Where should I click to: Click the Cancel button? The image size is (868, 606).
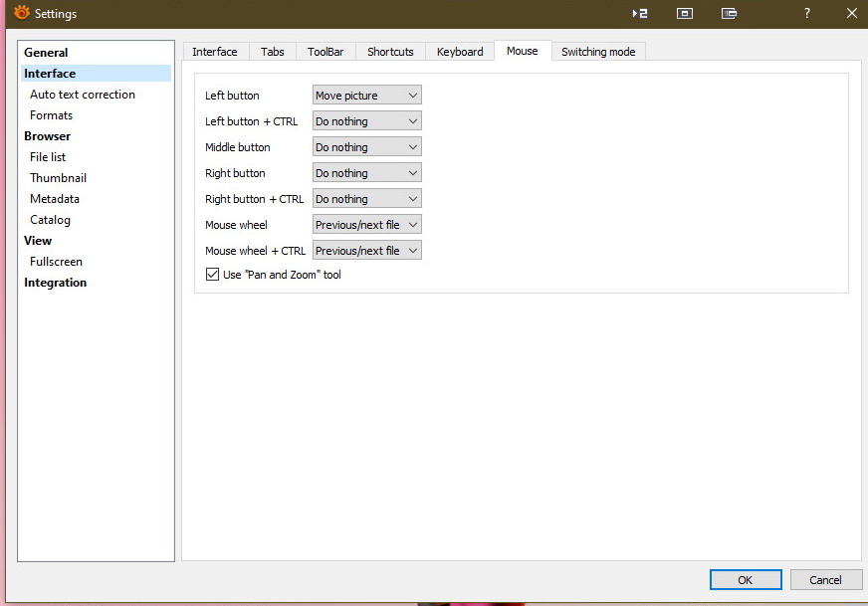click(825, 580)
